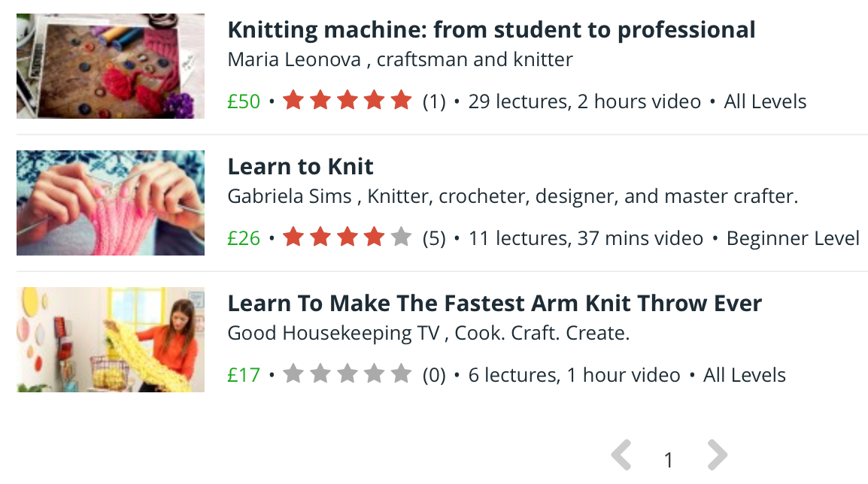This screenshot has height=484, width=868.
Task: Go to the previous page arrow
Action: click(621, 456)
